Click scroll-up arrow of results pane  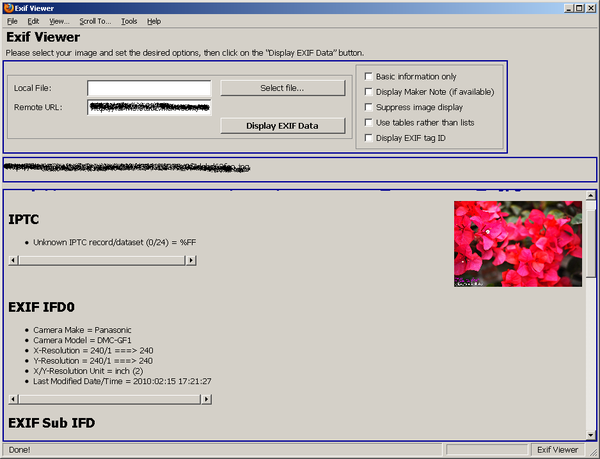tap(590, 195)
